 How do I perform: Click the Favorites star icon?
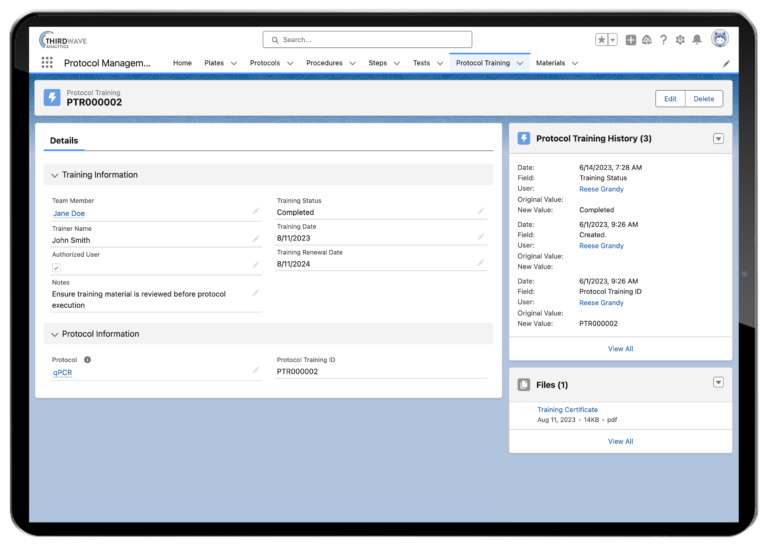click(601, 40)
